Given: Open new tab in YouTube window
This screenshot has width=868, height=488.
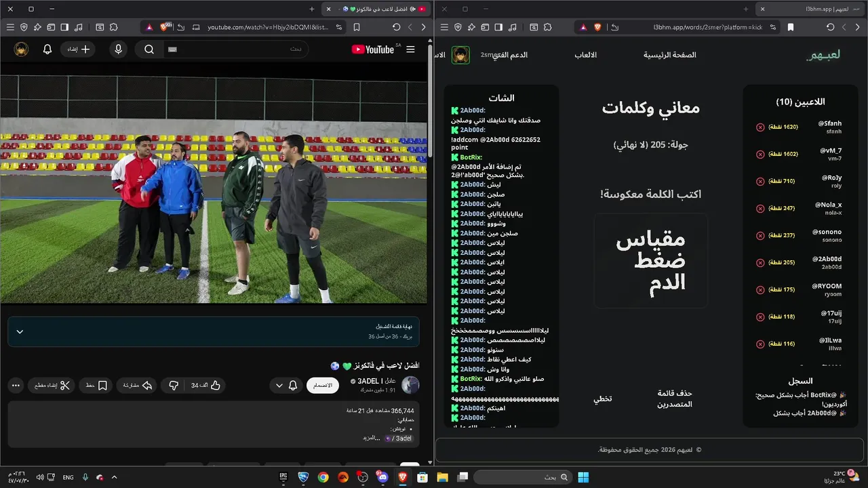Looking at the screenshot, I should coord(312,9).
